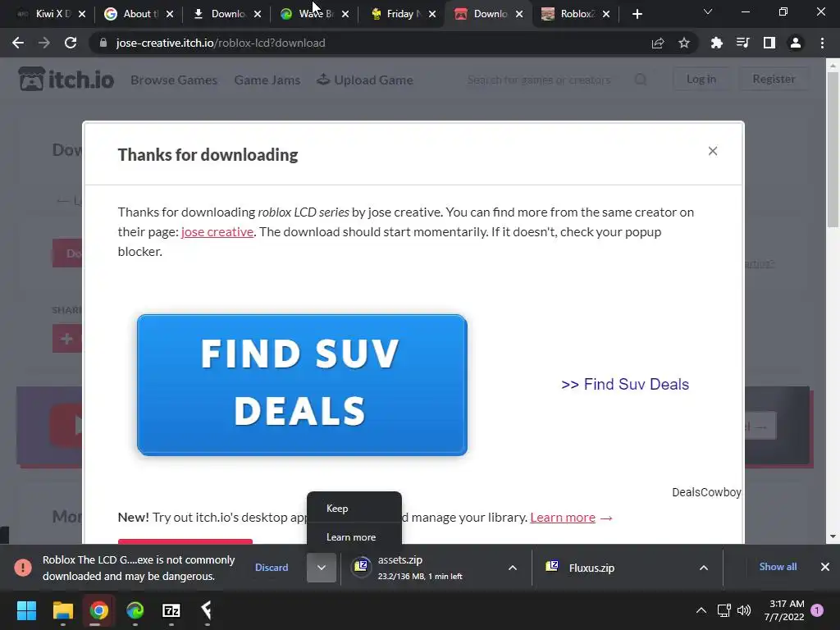Click Show all downloads
The width and height of the screenshot is (840, 630).
point(778,567)
